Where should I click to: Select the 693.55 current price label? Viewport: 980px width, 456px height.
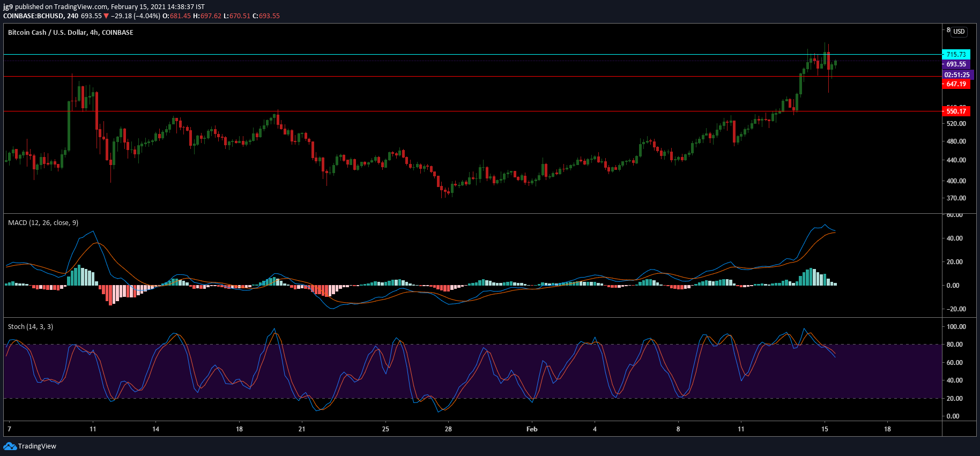(x=956, y=64)
